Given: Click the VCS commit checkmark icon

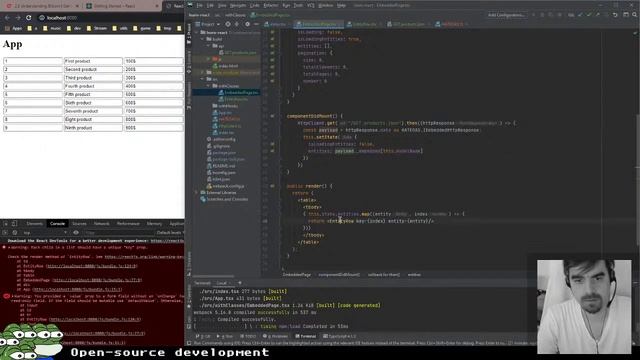Looking at the screenshot, I should [x=589, y=15].
